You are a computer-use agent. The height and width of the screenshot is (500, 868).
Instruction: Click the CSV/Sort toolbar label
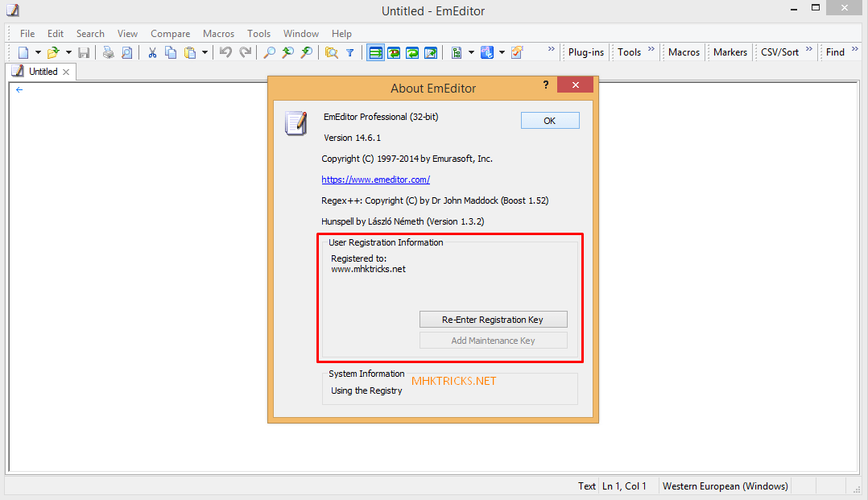pos(780,52)
